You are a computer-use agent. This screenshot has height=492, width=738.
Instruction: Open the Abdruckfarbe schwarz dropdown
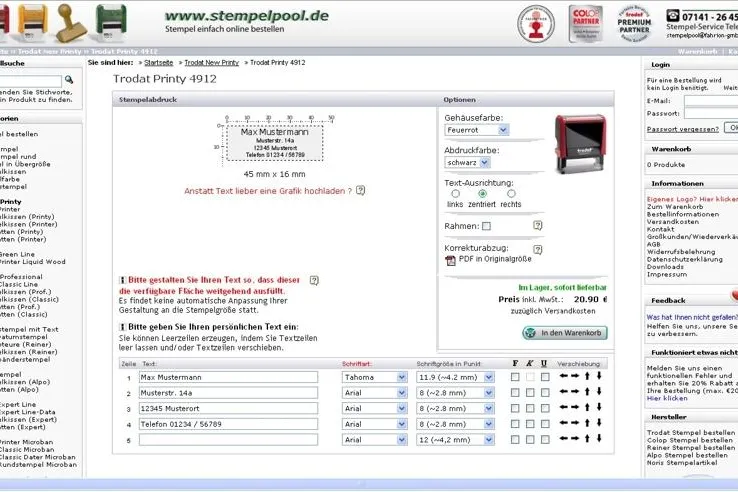pyautogui.click(x=467, y=162)
